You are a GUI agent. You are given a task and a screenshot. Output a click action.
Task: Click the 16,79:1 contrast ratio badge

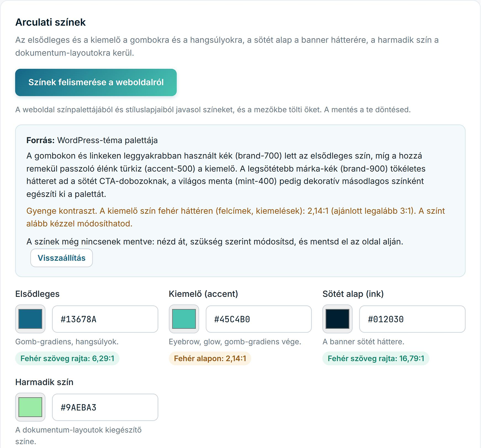pos(376,358)
